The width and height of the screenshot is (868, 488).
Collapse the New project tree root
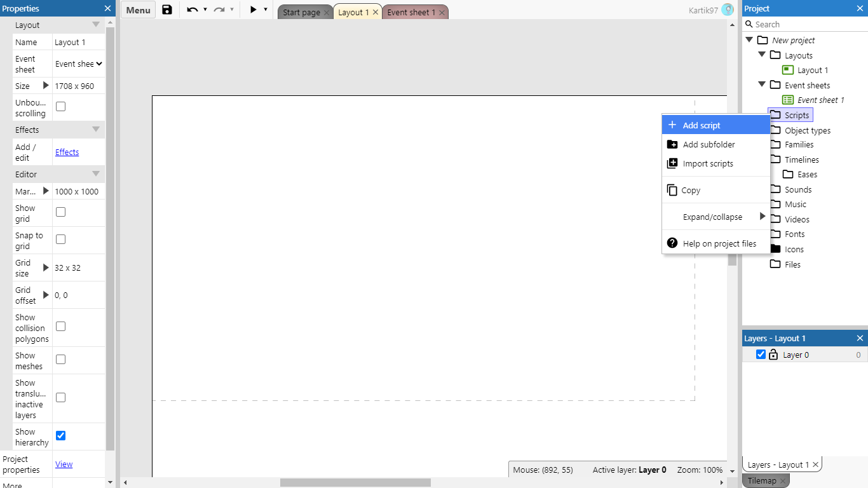pos(749,39)
